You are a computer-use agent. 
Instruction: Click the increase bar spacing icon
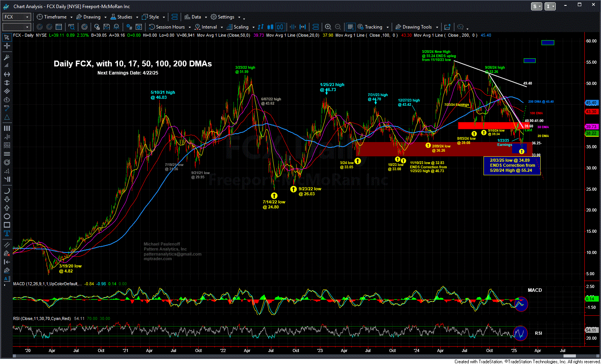[x=303, y=27]
